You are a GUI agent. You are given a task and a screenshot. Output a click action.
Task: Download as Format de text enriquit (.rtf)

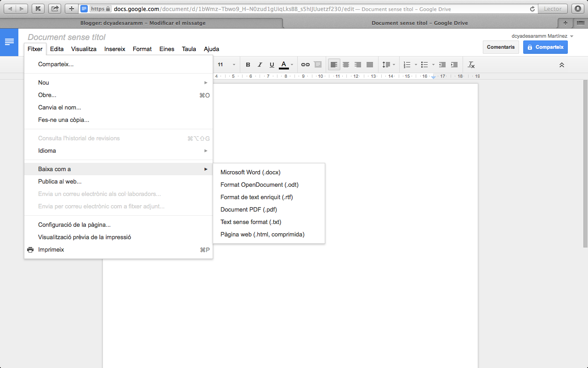269,197
